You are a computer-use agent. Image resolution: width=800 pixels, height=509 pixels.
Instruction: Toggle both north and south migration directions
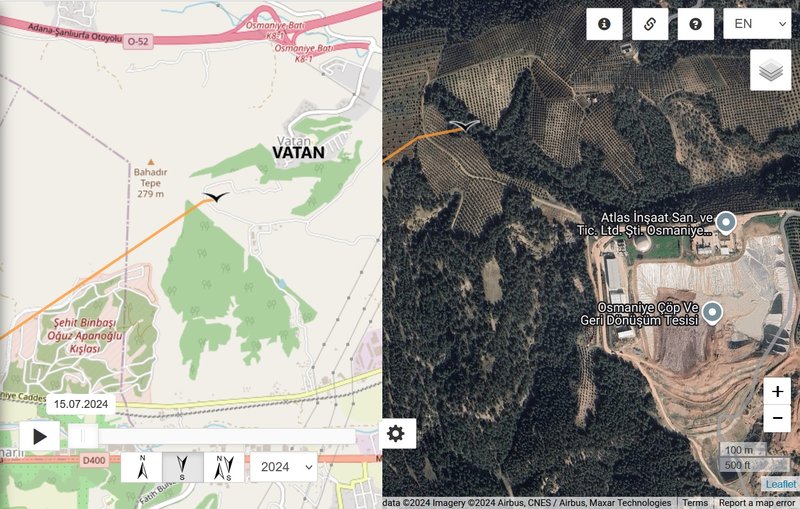click(224, 467)
